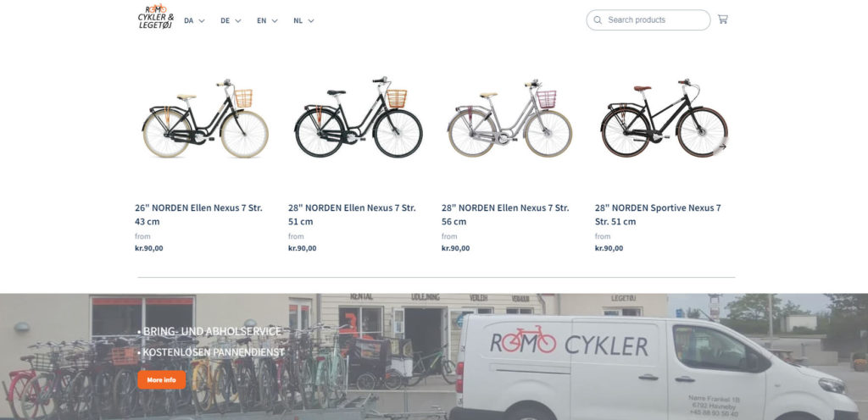The height and width of the screenshot is (420, 868).
Task: Click the magnifier icon in search box
Action: (598, 20)
